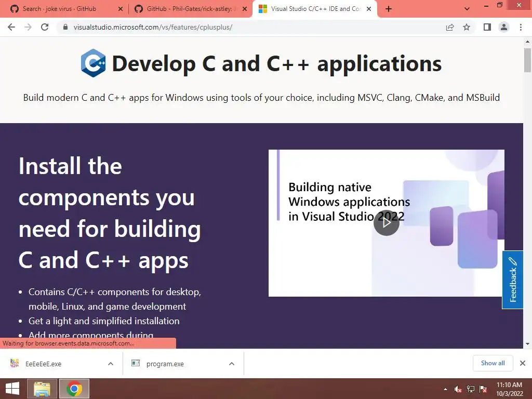Expand options for EeEeEeE.exe download
Image resolution: width=532 pixels, height=399 pixels.
coord(111,364)
